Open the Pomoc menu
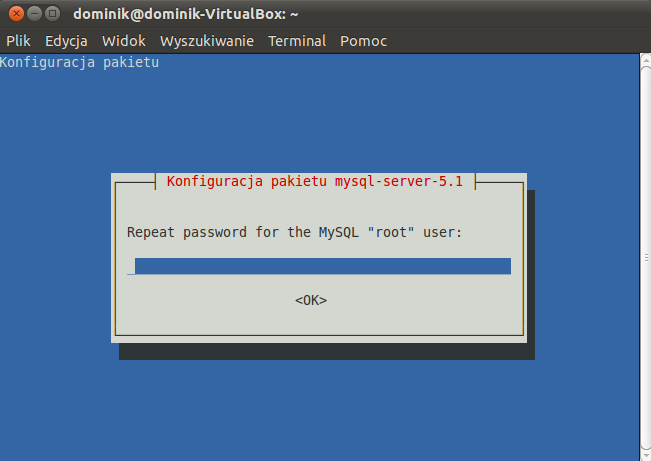The height and width of the screenshot is (461, 651). tap(363, 41)
